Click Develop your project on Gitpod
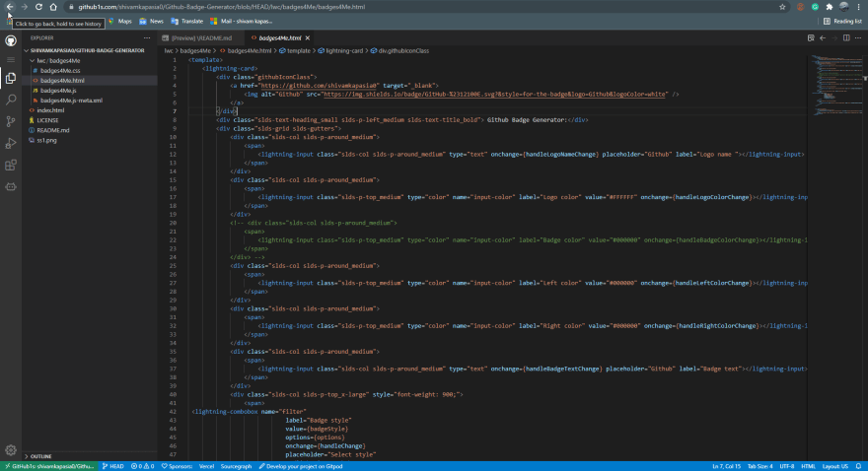 click(x=301, y=466)
